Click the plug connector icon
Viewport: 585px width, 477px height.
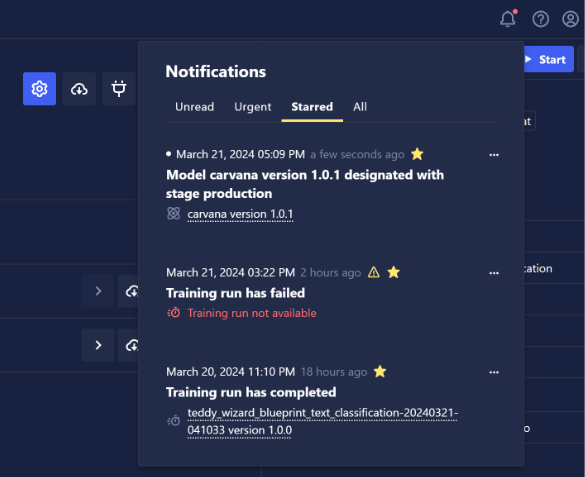119,89
